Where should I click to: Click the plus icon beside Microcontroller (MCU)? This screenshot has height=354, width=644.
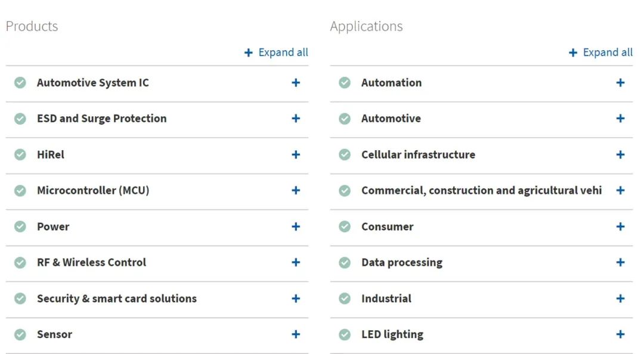click(x=296, y=191)
